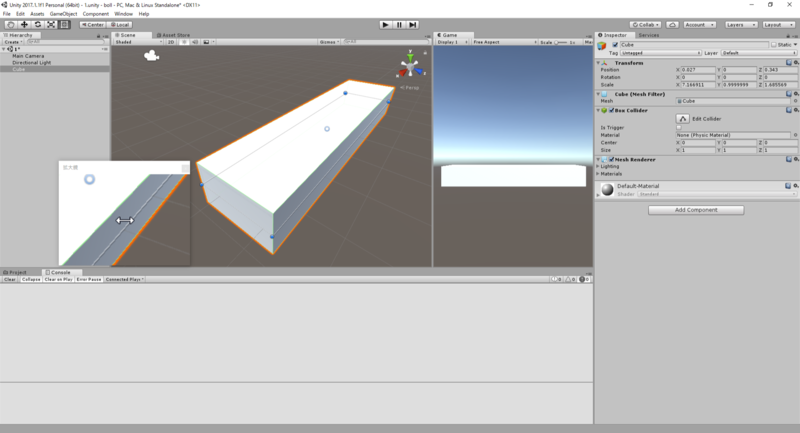Screen dimensions: 800x433
Task: Open the Component menu
Action: (95, 14)
